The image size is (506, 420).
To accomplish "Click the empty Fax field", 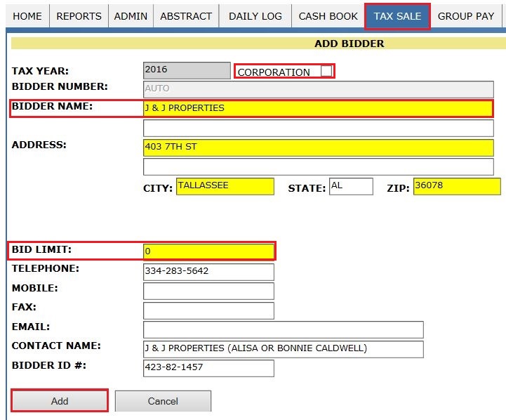I will click(x=208, y=310).
